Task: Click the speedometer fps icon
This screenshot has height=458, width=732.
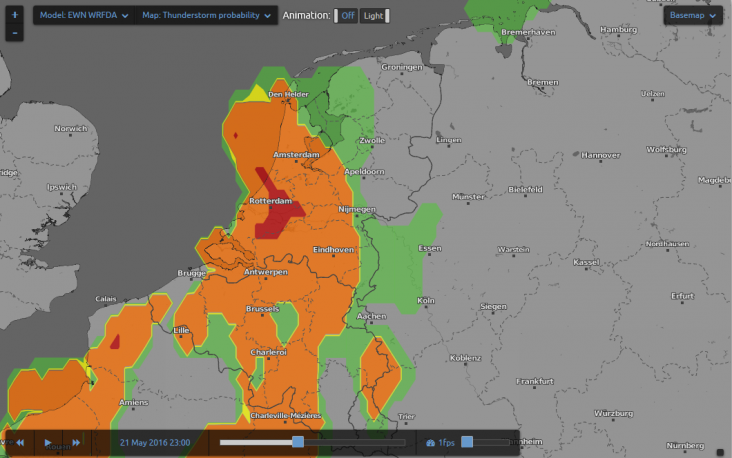Action: (431, 442)
